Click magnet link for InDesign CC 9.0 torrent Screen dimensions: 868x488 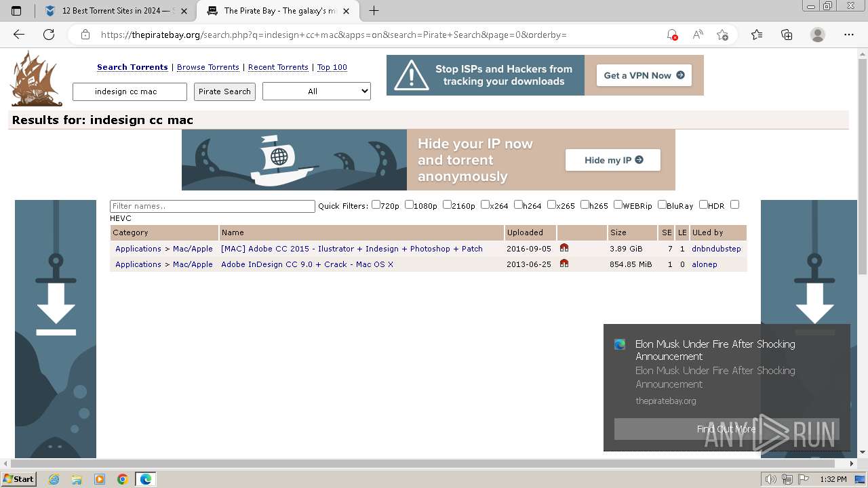[x=564, y=264]
